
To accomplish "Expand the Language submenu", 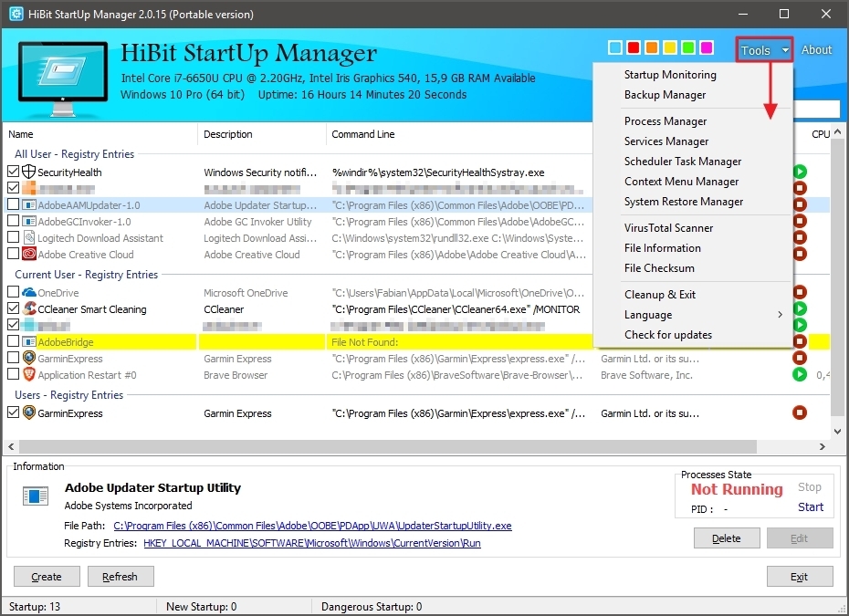I will click(x=693, y=315).
